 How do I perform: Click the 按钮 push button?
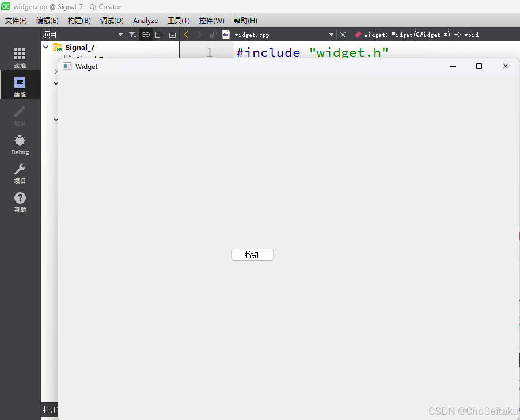[252, 255]
